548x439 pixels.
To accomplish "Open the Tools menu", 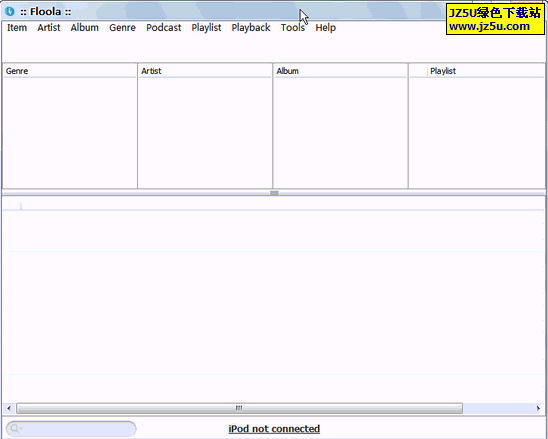I will coord(293,28).
